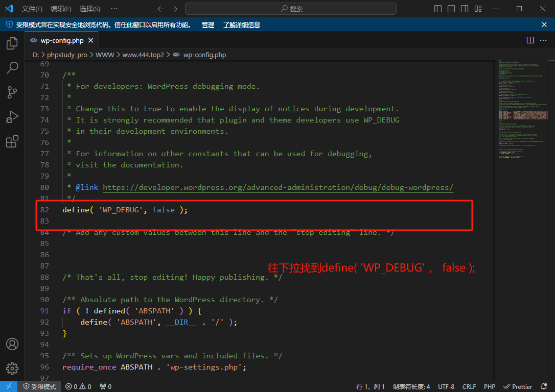This screenshot has width=555, height=392.
Task: Expand the hidden title bar menus ellipsis
Action: (x=114, y=9)
